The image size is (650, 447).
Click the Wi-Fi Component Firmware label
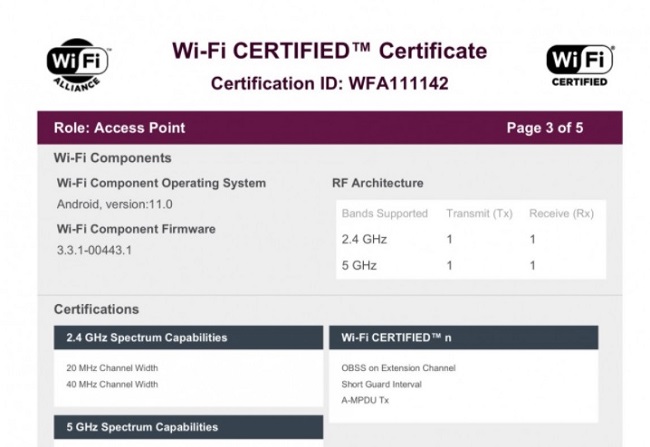click(x=136, y=229)
